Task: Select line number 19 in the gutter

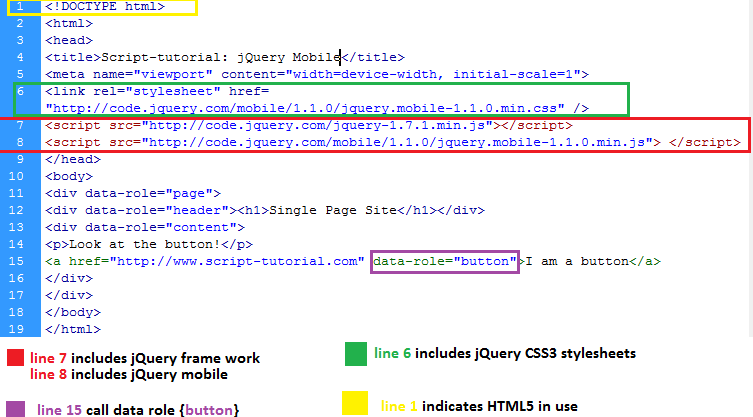Action: tap(16, 330)
